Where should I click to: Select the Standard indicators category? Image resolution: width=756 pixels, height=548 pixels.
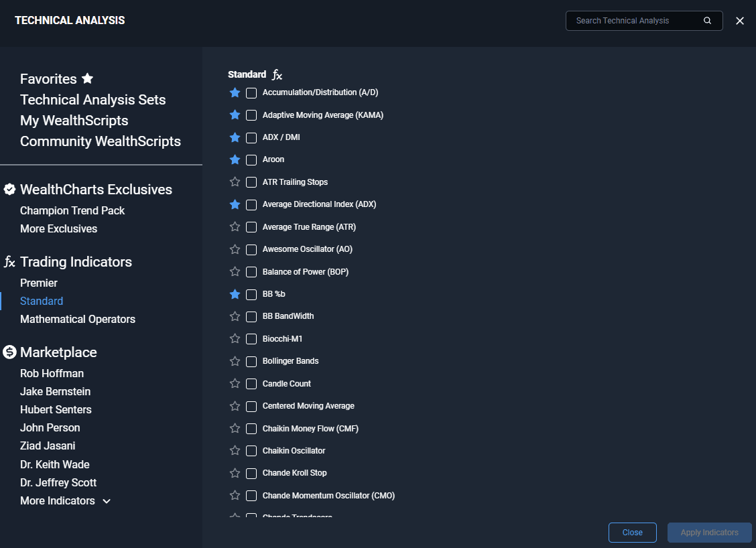(42, 301)
